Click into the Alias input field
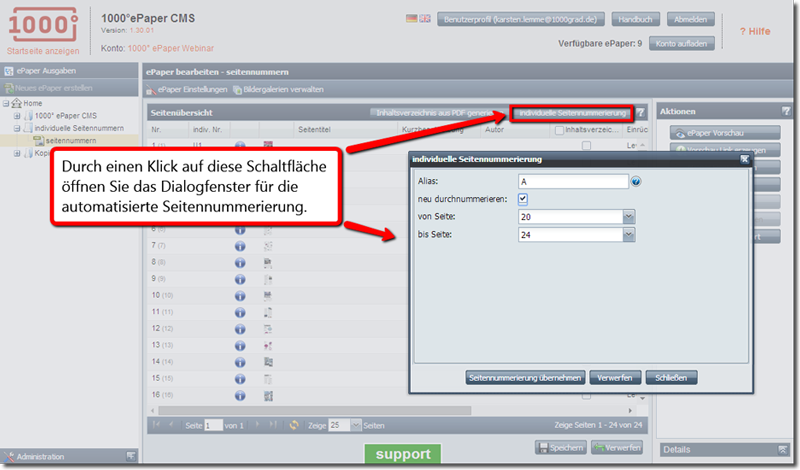Screen dimensions: 800x470 573,182
